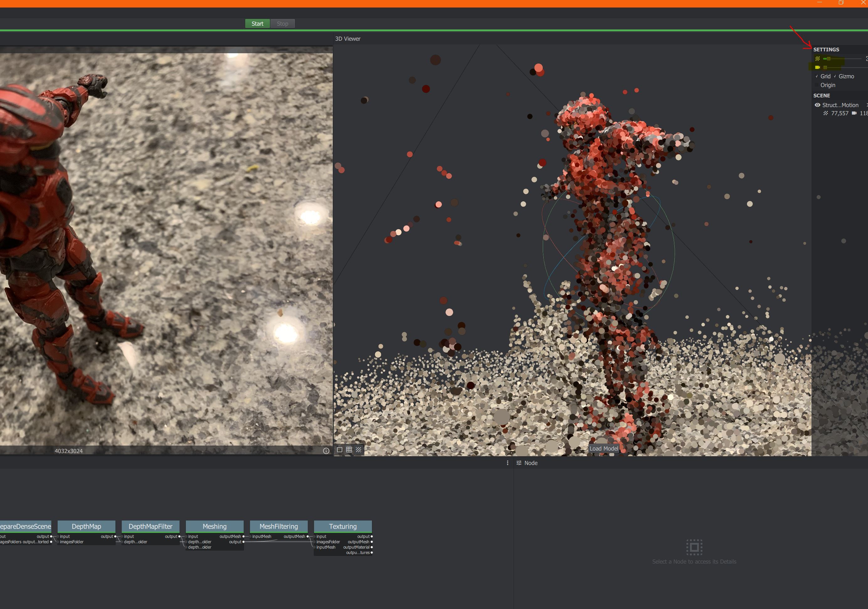The height and width of the screenshot is (609, 868).
Task: Click the SCENE section header
Action: pyautogui.click(x=822, y=95)
